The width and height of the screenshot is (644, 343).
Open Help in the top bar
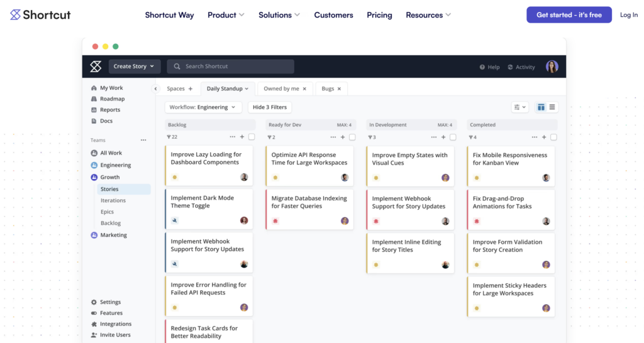tap(489, 67)
